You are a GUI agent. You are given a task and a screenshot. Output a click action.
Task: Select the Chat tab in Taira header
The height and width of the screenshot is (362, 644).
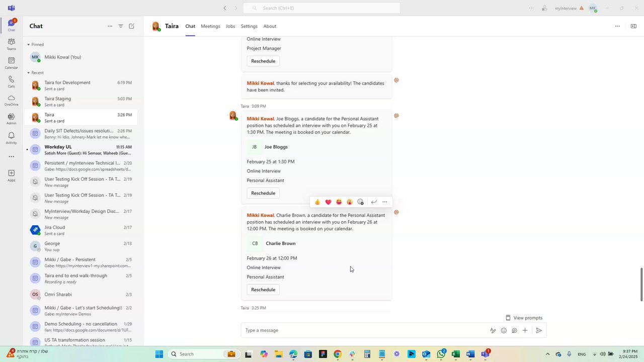tap(190, 26)
